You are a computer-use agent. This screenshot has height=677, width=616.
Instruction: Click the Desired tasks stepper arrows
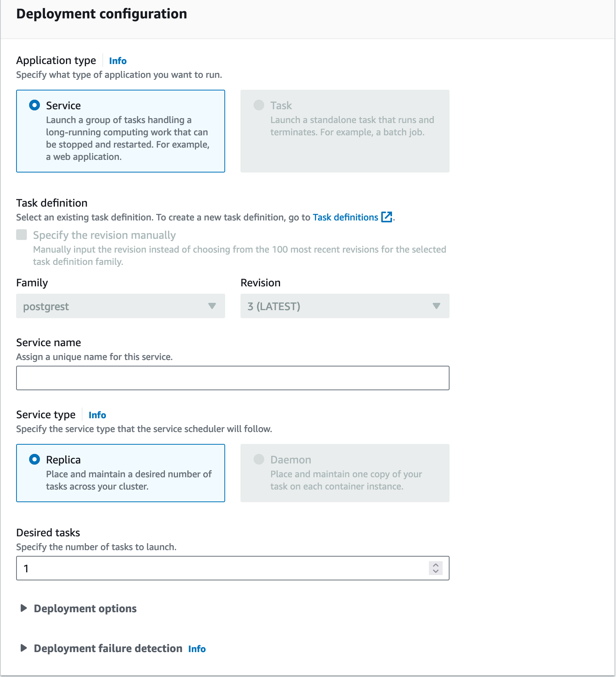pos(435,568)
